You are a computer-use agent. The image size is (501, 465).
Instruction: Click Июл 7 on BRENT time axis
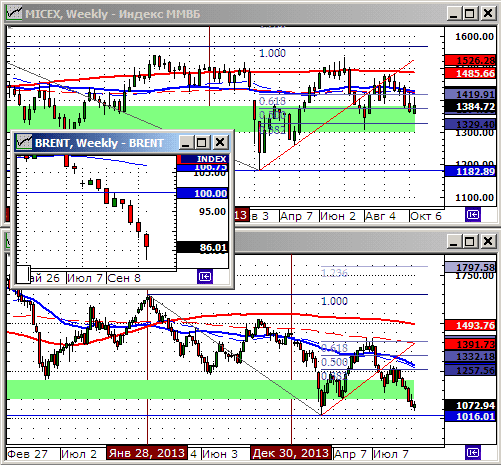pos(85,278)
